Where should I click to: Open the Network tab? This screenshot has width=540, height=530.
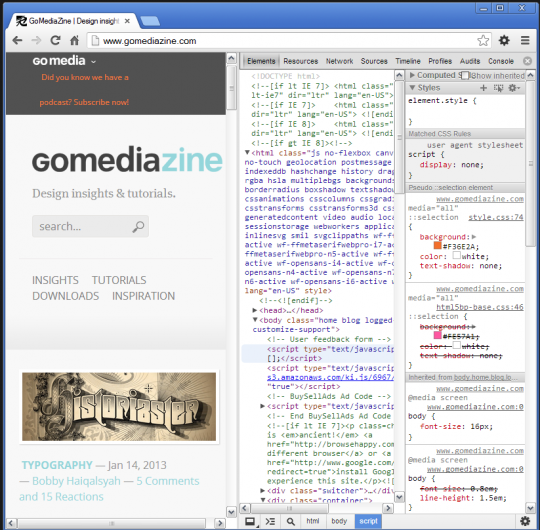[x=340, y=61]
